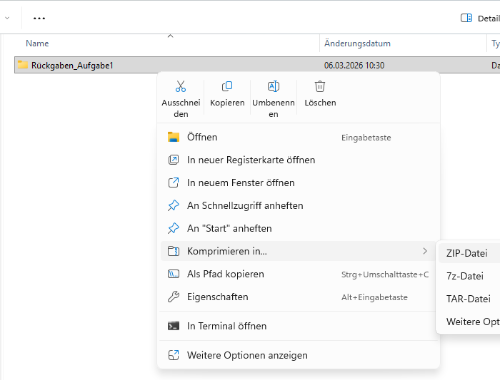
Task: Click the Kopieren icon in context menu
Action: tap(227, 86)
